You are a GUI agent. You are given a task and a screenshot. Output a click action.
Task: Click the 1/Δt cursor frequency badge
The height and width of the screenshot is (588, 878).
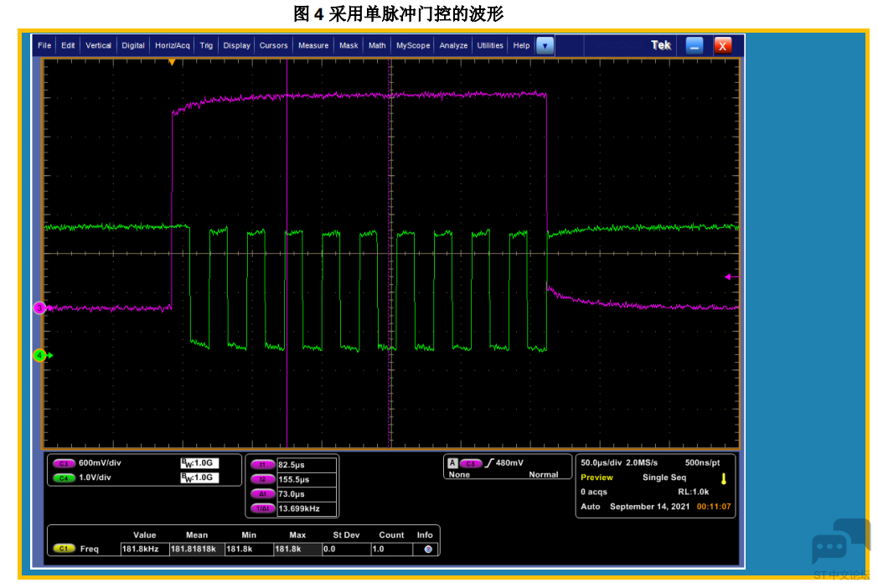[262, 508]
